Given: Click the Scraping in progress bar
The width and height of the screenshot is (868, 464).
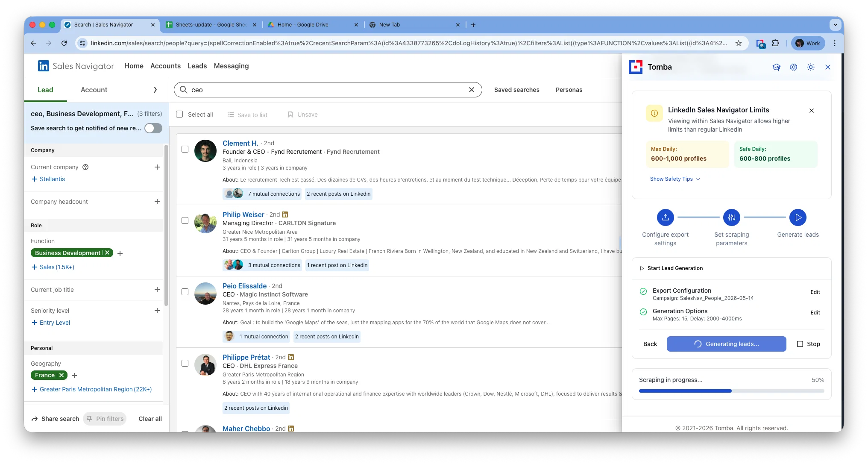Looking at the screenshot, I should (x=732, y=391).
